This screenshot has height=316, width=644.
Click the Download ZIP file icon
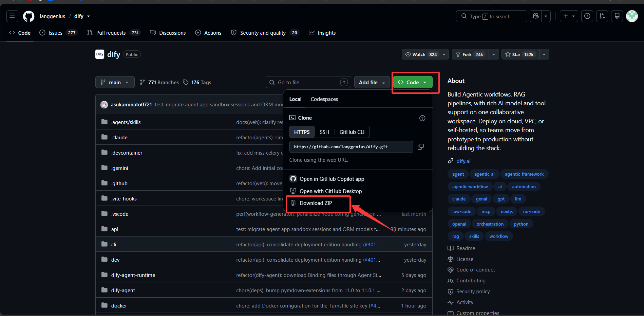click(x=293, y=203)
